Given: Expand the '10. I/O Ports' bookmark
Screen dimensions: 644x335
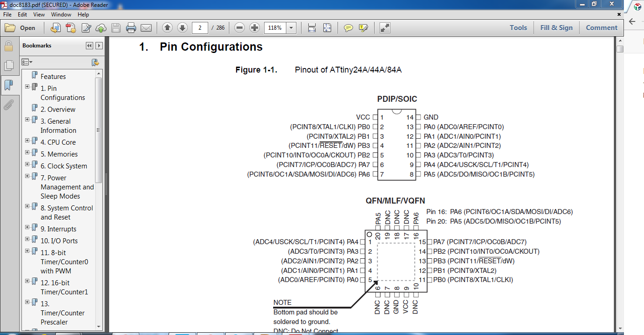Looking at the screenshot, I should click(27, 239).
